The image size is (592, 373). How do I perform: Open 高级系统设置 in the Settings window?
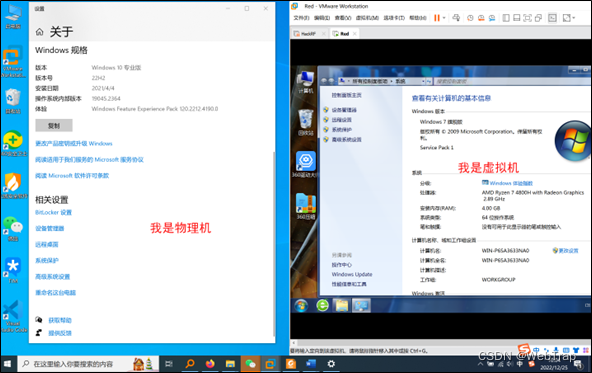point(52,277)
